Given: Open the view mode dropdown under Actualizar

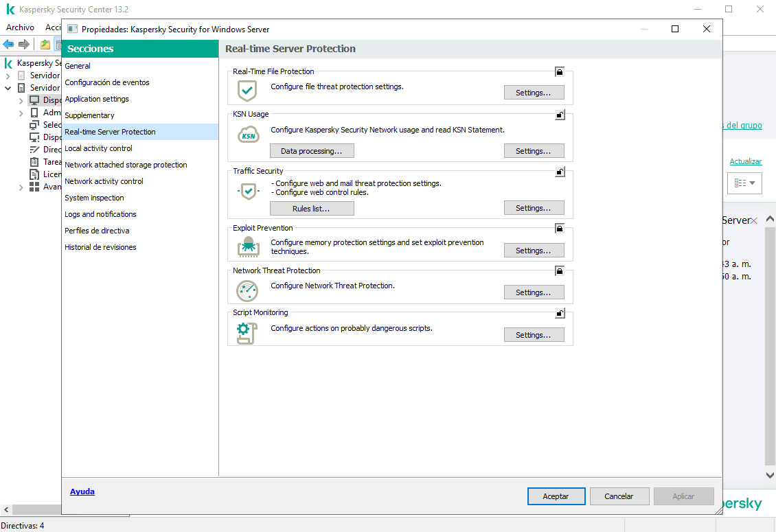Looking at the screenshot, I should point(744,183).
